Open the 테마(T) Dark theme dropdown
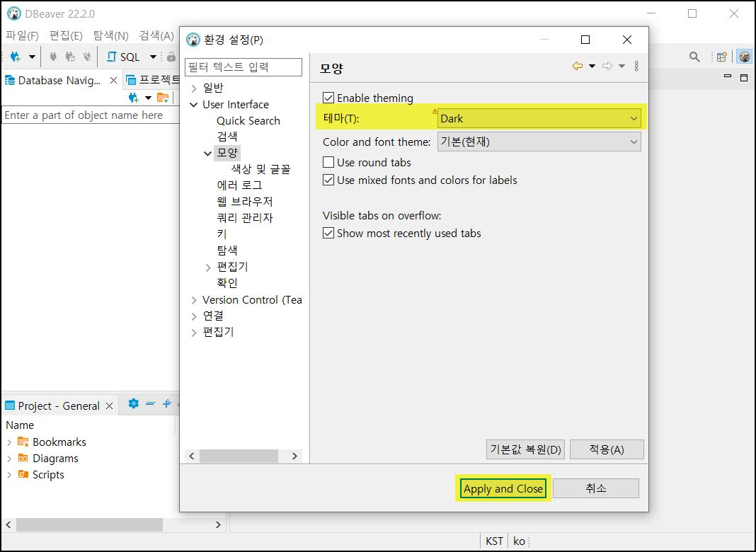Screen dimensions: 756x552 (x=539, y=119)
